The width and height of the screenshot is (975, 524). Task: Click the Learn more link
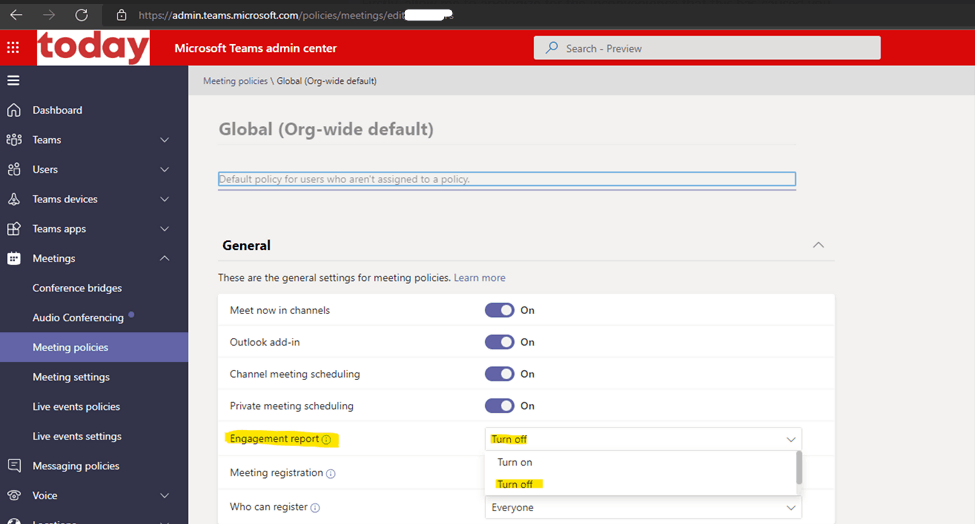click(x=479, y=278)
